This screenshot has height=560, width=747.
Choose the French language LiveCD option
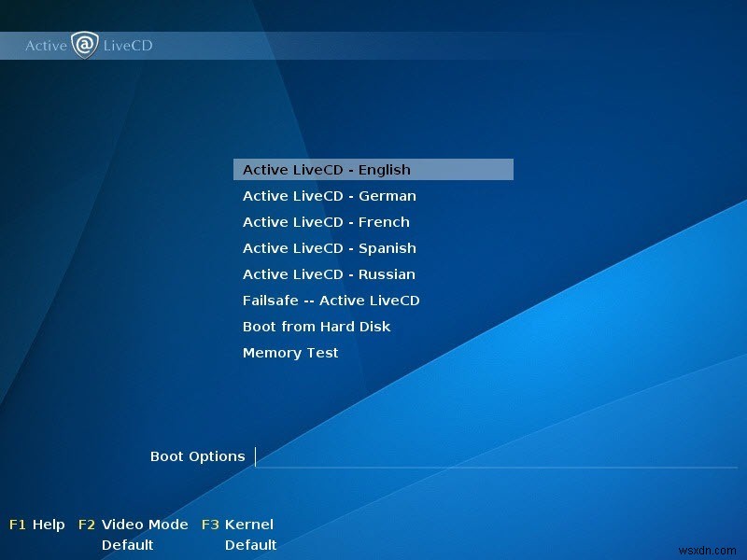(x=325, y=222)
